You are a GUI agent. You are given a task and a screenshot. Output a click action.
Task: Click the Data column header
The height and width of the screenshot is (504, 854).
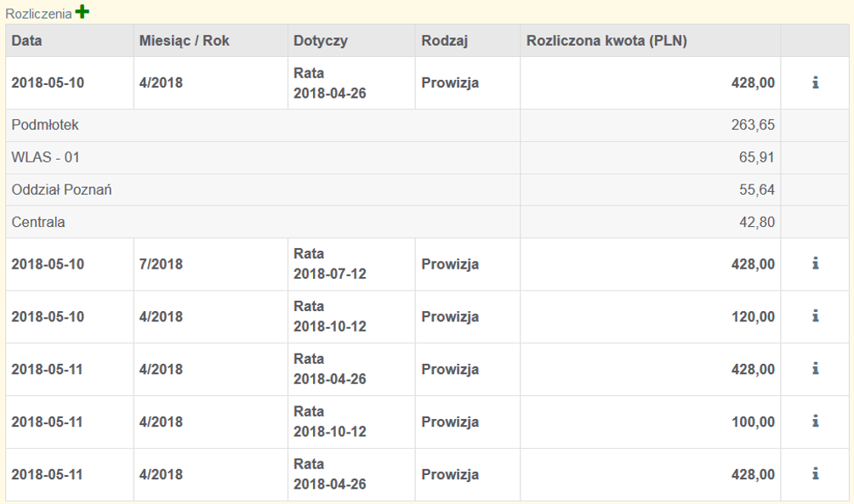26,41
